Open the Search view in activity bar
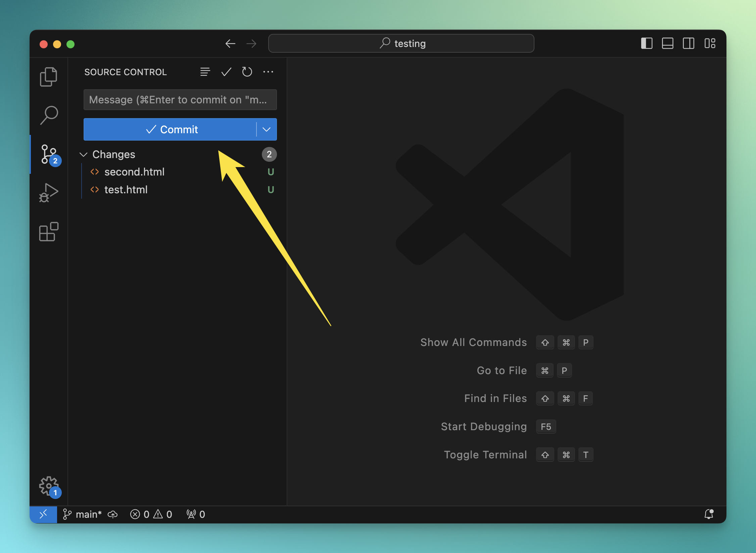 pos(49,115)
